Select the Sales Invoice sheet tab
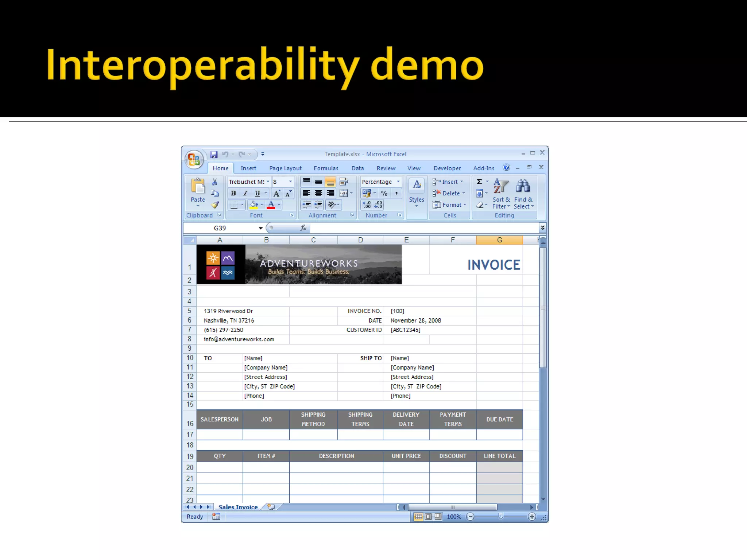 238,507
